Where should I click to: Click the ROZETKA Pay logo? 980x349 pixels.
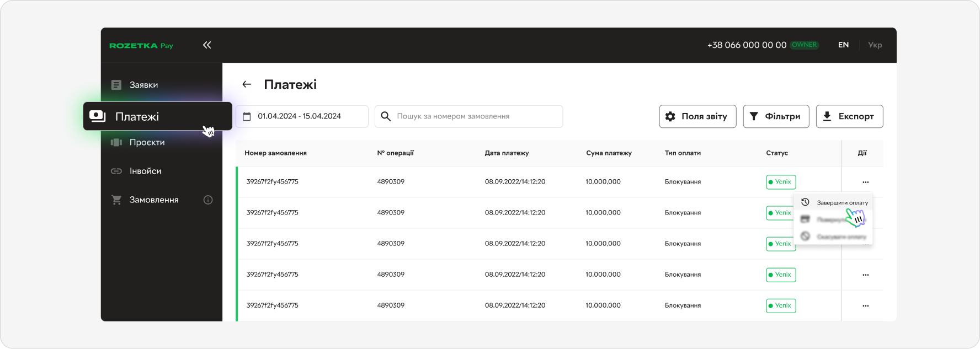point(141,46)
